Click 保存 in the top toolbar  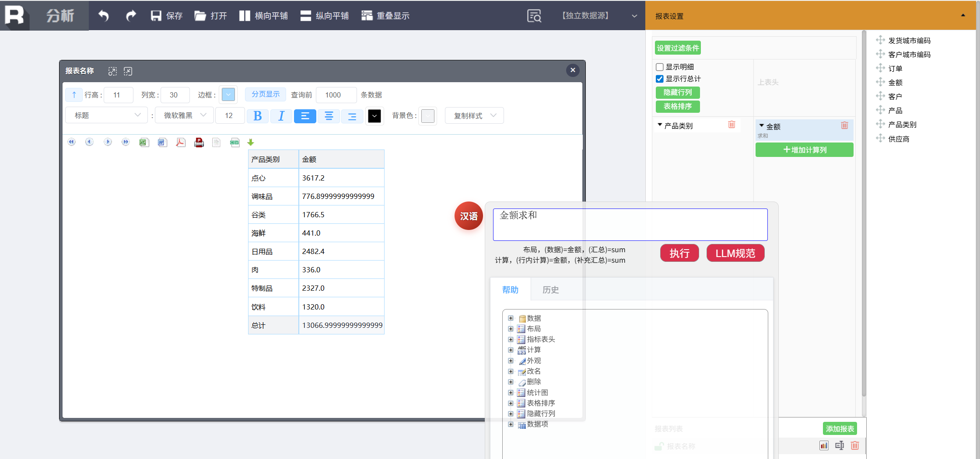tap(166, 16)
